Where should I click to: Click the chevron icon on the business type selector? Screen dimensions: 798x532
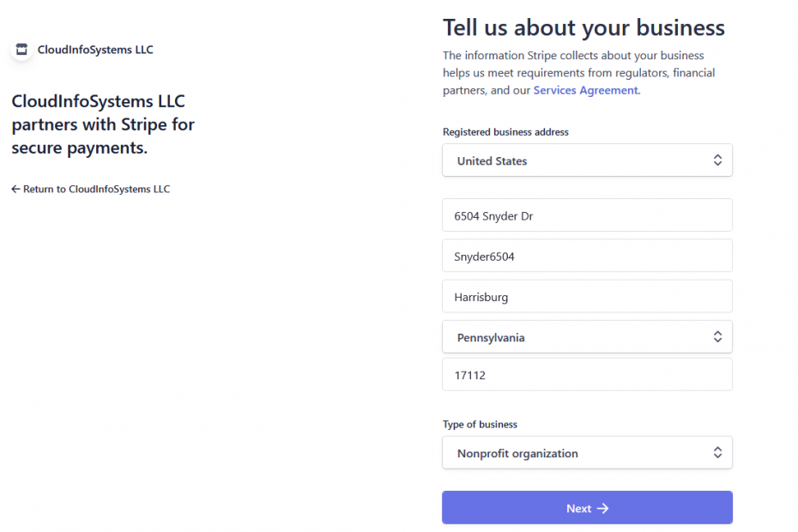coord(718,452)
